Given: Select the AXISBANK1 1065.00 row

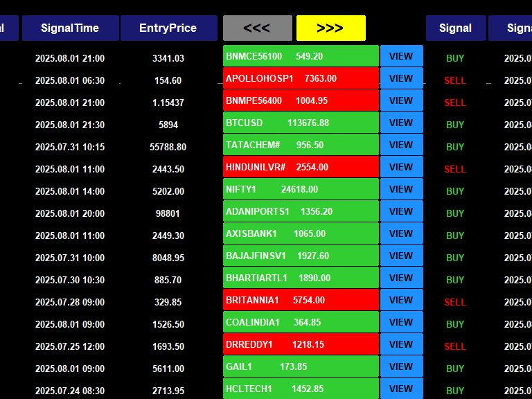Looking at the screenshot, I should point(301,233).
